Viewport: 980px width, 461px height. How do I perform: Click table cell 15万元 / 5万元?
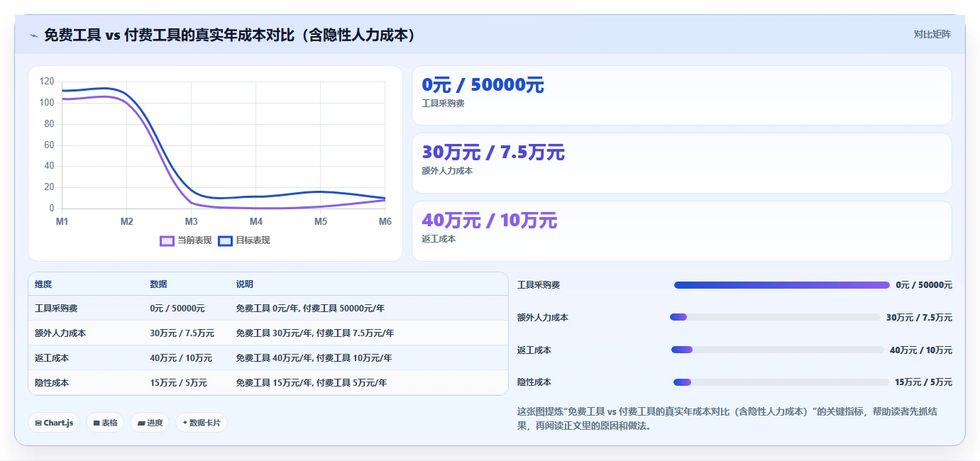click(179, 383)
